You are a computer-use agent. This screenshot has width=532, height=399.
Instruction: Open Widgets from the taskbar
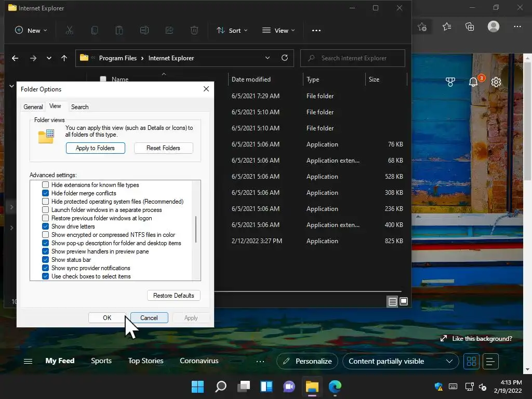267,387
